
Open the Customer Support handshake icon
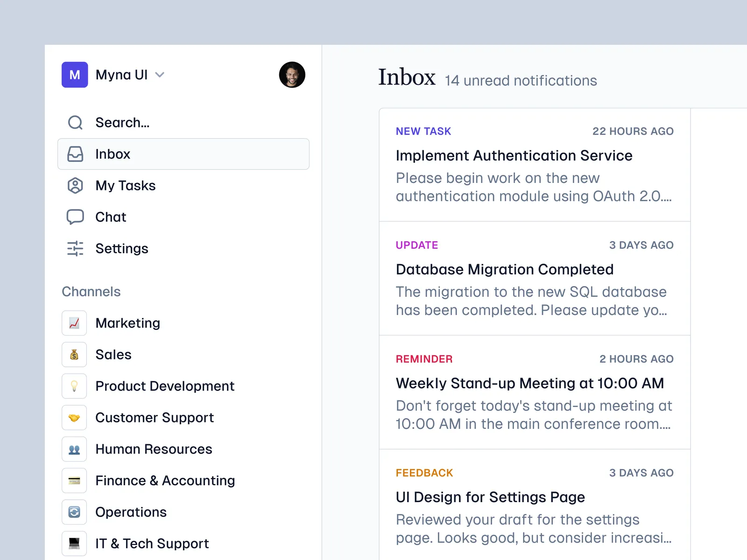tap(74, 418)
